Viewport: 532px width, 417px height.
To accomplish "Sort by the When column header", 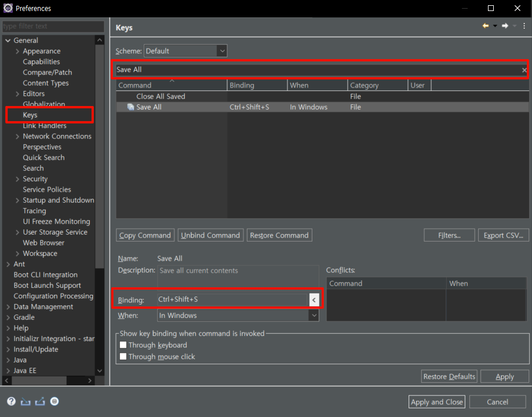I will pos(317,85).
